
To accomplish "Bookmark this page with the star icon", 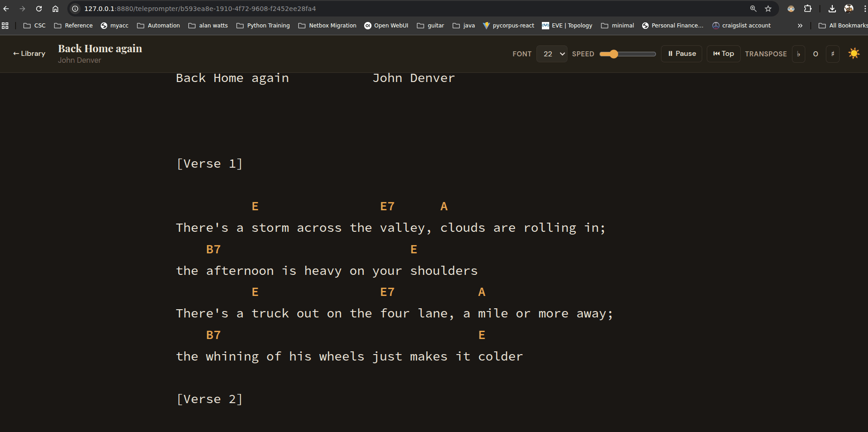I will coord(768,9).
